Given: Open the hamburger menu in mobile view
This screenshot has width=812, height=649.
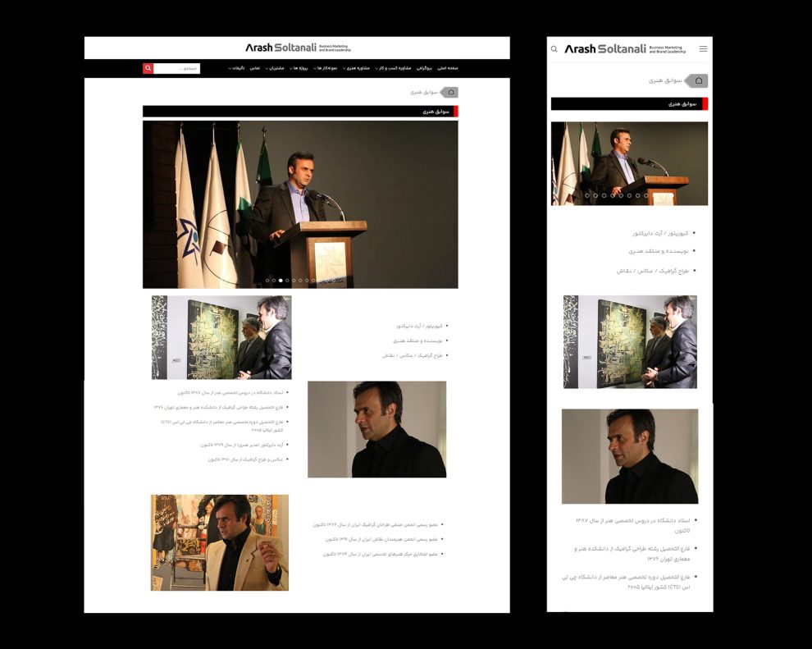Looking at the screenshot, I should coord(703,49).
